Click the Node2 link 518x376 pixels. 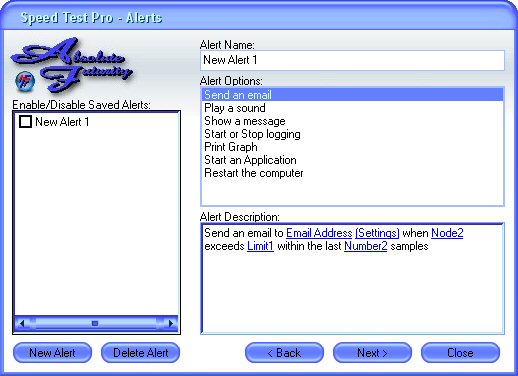(447, 233)
